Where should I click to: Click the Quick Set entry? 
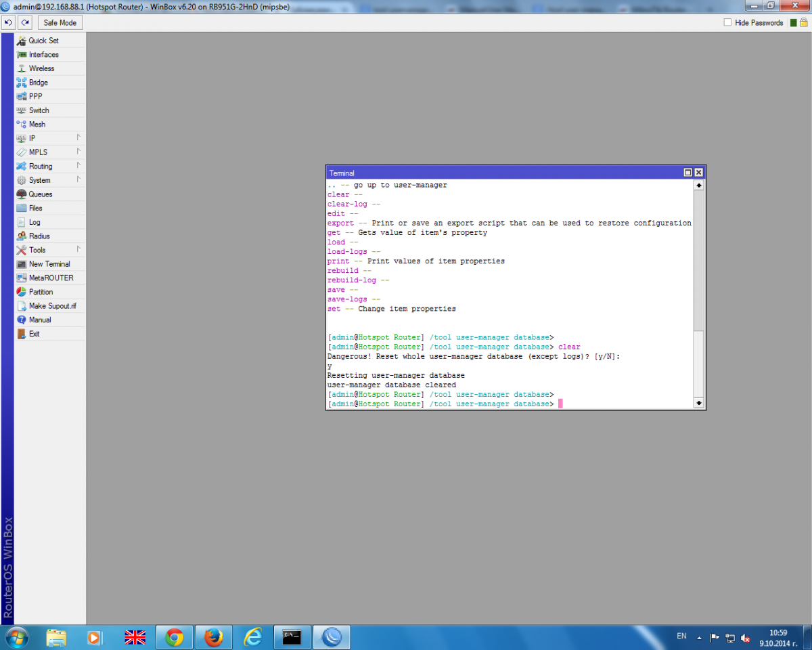point(43,41)
